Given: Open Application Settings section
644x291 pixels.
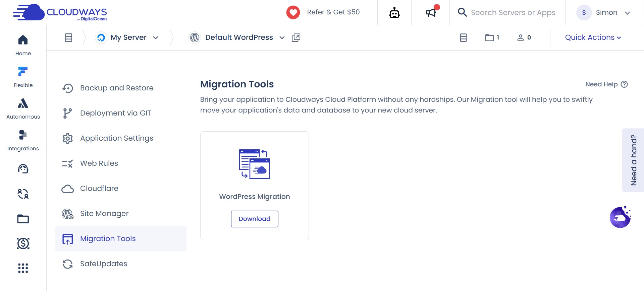Looking at the screenshot, I should (121, 138).
